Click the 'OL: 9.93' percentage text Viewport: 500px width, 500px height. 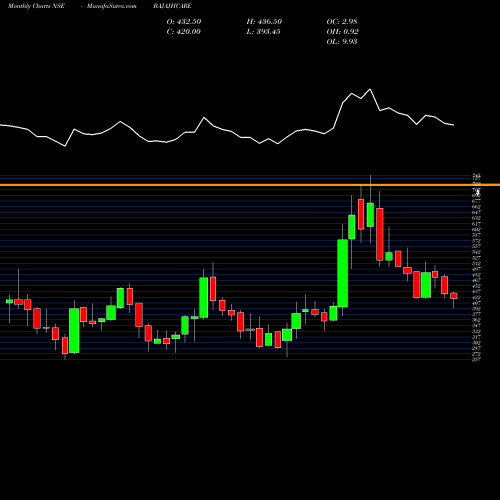coord(342,42)
